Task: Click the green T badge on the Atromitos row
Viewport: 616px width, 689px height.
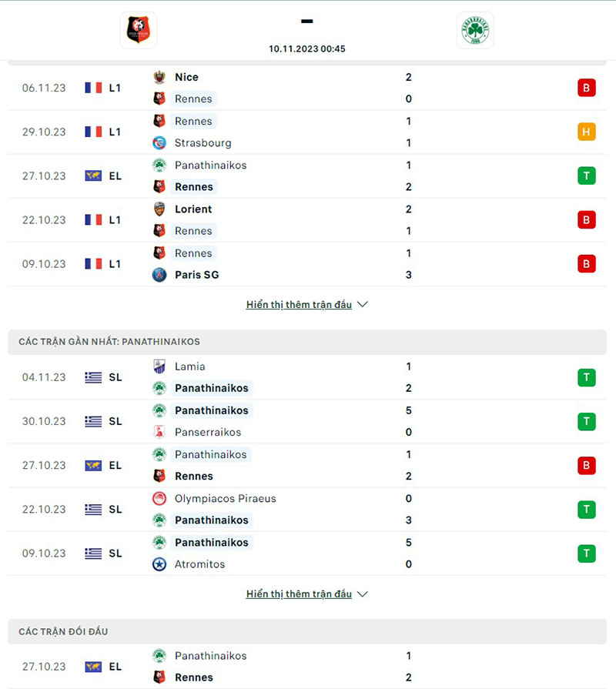Action: 587,553
